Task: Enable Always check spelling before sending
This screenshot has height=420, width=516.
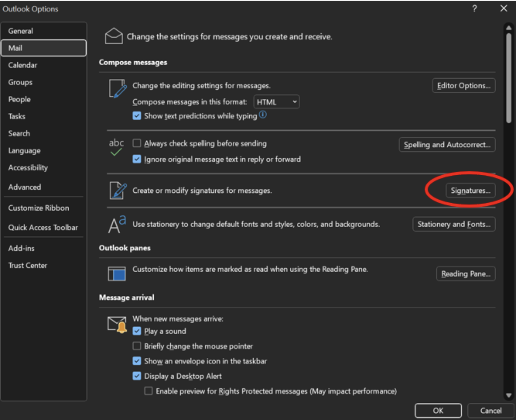Action: [137, 143]
